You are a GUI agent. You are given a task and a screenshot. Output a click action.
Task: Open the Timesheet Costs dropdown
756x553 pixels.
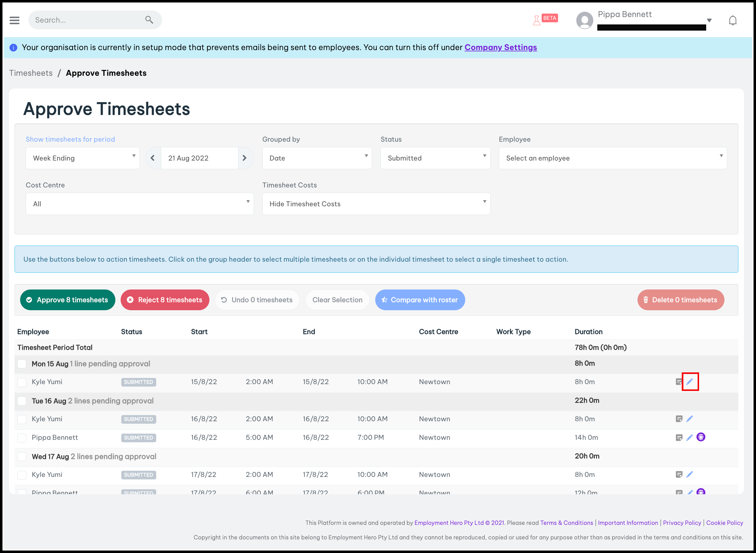[376, 204]
